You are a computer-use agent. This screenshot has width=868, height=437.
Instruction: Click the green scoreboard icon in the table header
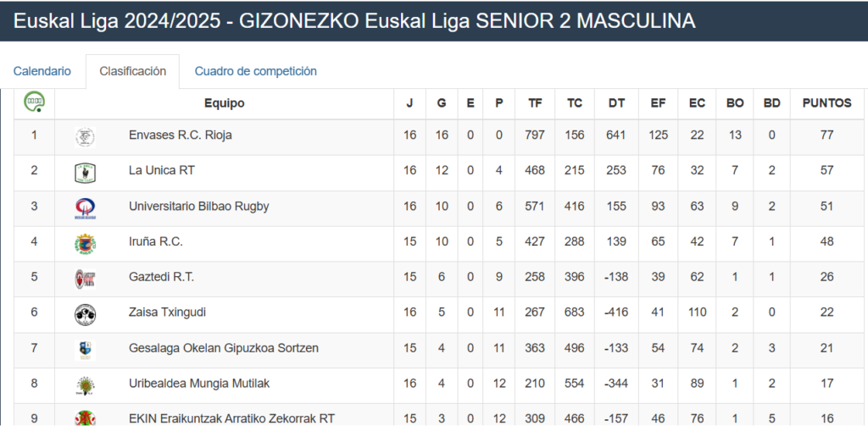coord(34,102)
